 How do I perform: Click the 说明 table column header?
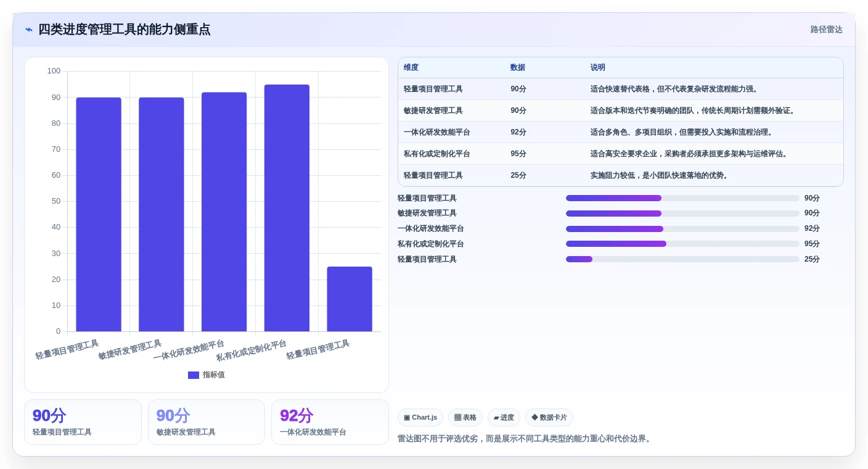[x=598, y=67]
